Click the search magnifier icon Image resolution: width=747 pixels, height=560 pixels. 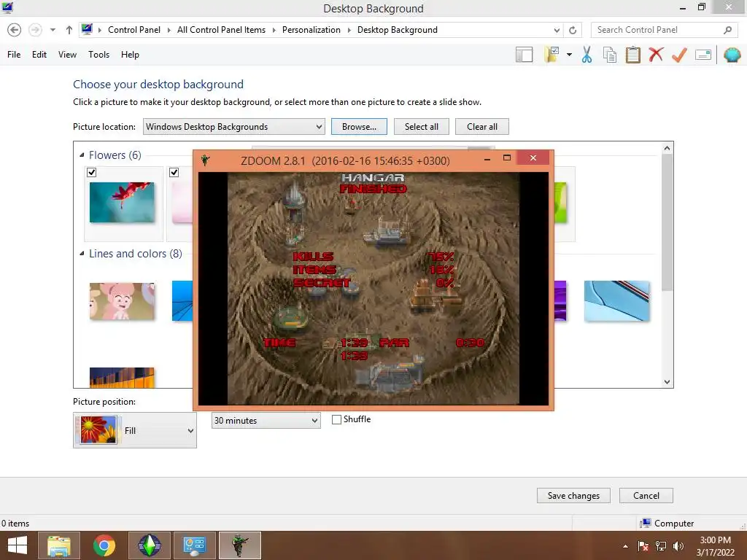(x=727, y=30)
